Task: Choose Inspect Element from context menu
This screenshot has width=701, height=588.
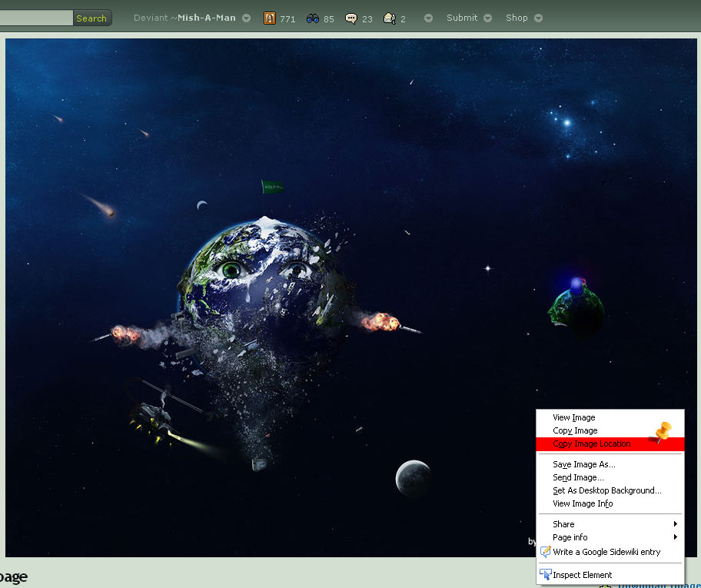Action: [610, 575]
